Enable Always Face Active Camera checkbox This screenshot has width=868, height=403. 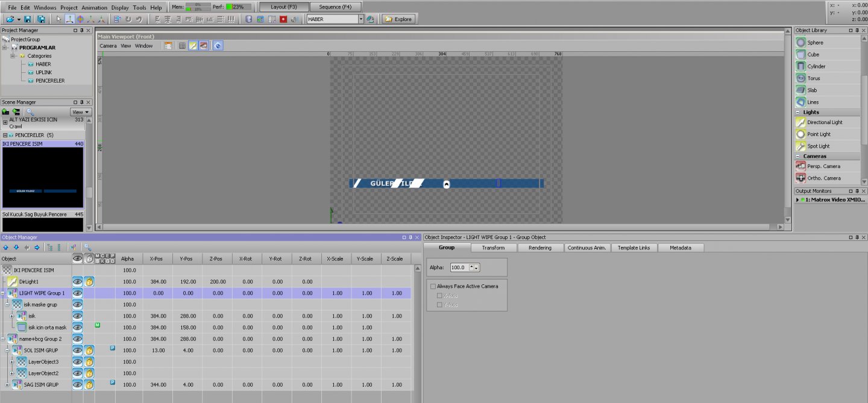(433, 286)
